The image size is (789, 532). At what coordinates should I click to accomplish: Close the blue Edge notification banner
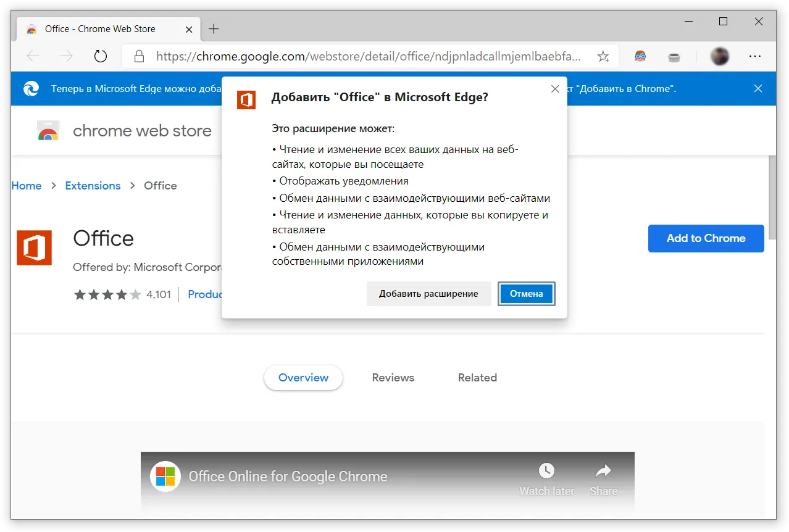pyautogui.click(x=758, y=88)
